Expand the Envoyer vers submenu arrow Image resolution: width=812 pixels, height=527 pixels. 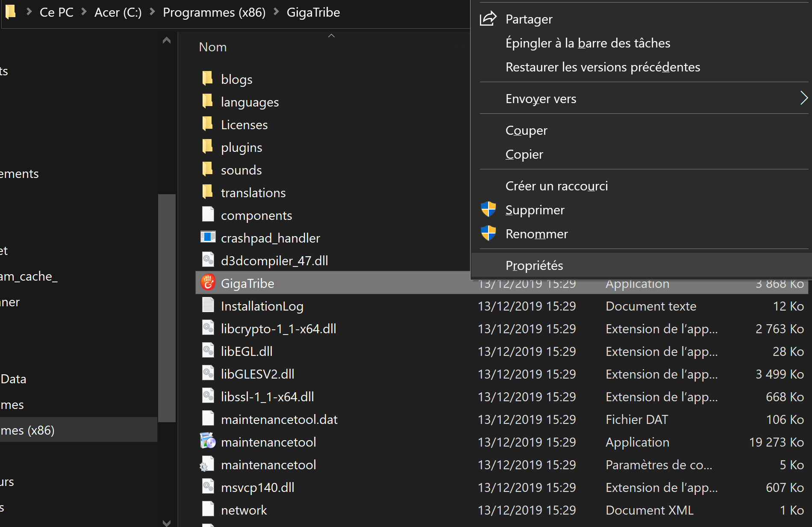[803, 98]
